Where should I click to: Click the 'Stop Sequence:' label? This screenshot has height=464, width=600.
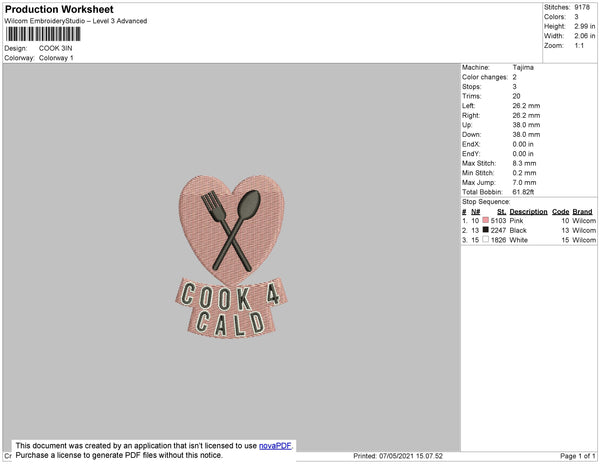coord(486,202)
